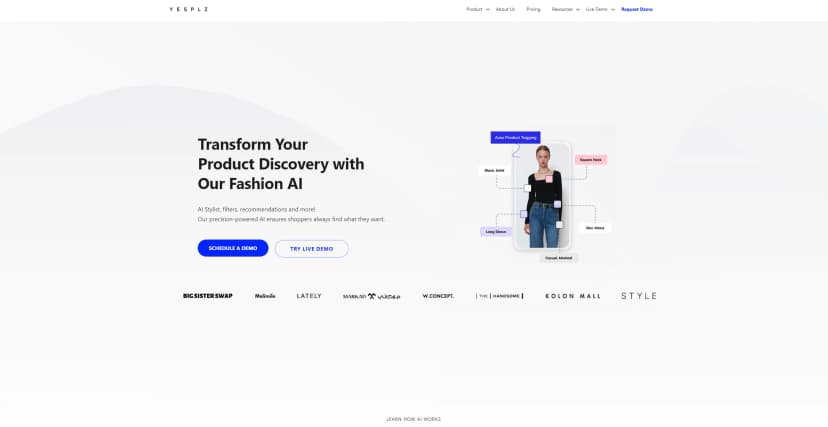Click the KOLON MALL brand logo
Image resolution: width=828 pixels, height=427 pixels.
[572, 296]
